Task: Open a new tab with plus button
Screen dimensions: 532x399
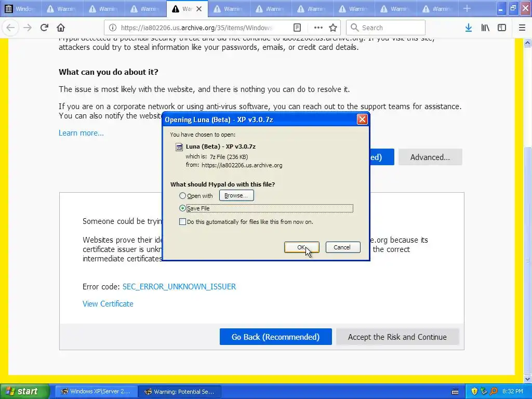Action: (x=467, y=8)
